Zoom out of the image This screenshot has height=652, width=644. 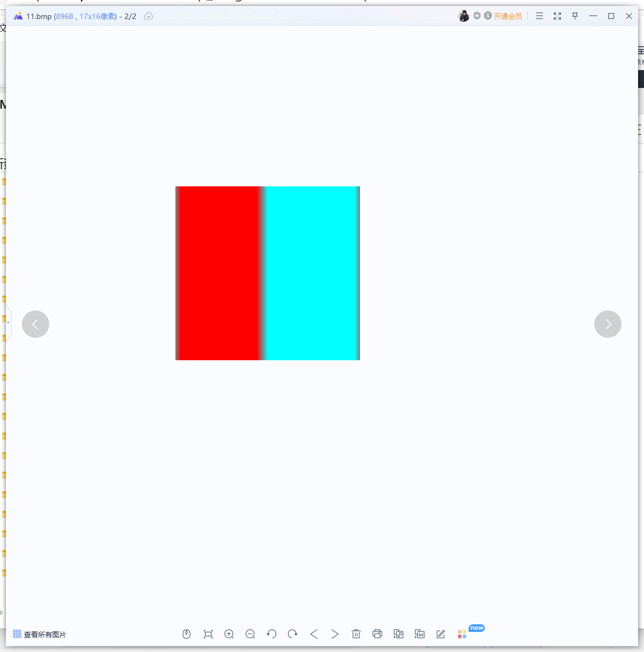250,634
